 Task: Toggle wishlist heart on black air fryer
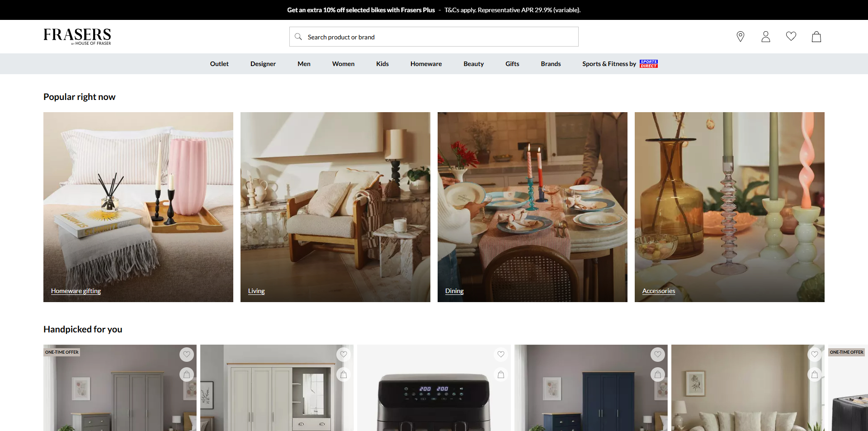coord(501,354)
